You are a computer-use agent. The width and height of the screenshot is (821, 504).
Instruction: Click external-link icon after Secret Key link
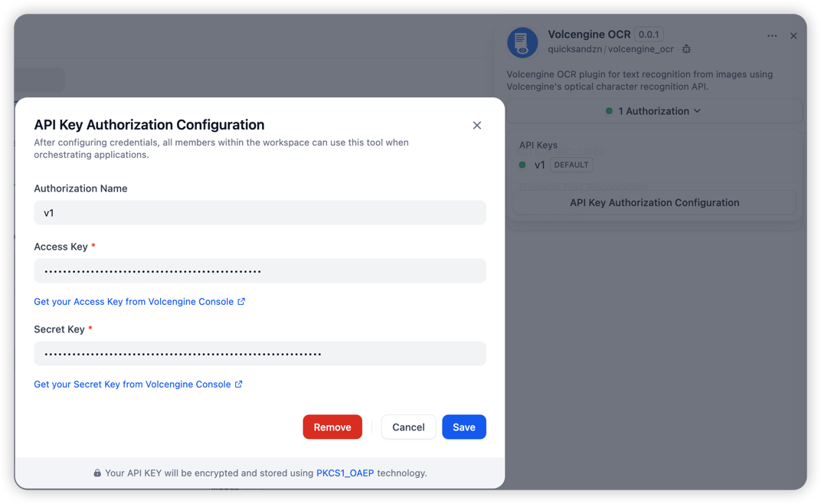point(238,385)
